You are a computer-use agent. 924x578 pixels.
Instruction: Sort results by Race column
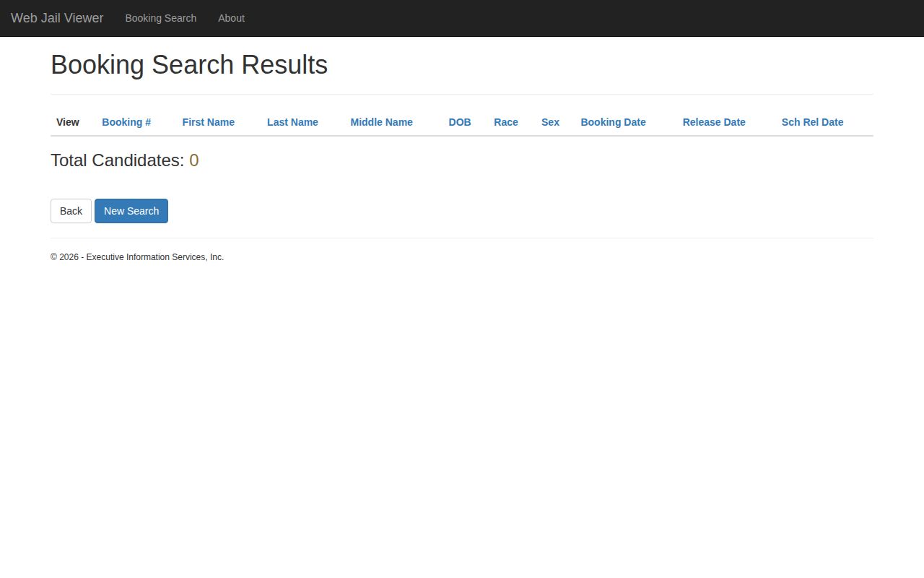[x=506, y=122]
